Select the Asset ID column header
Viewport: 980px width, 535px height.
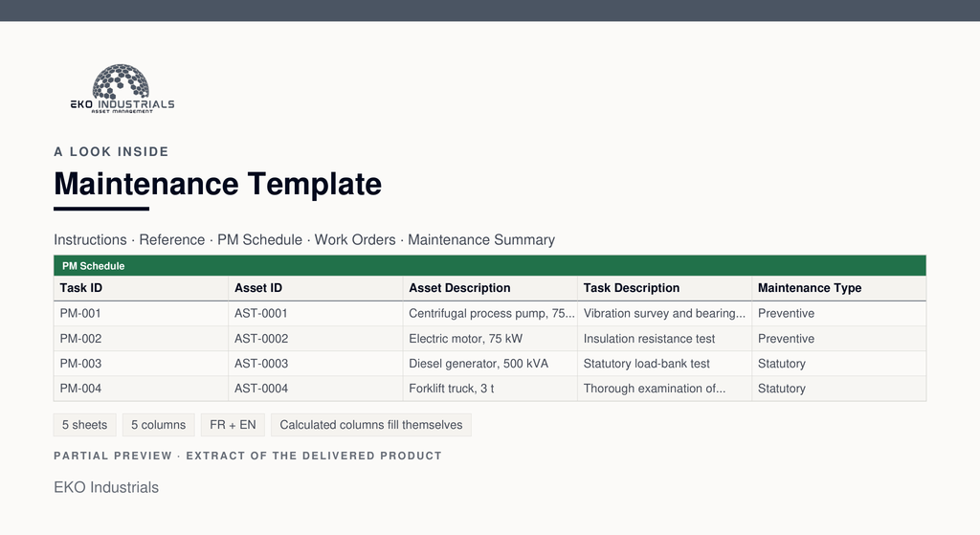tap(316, 288)
